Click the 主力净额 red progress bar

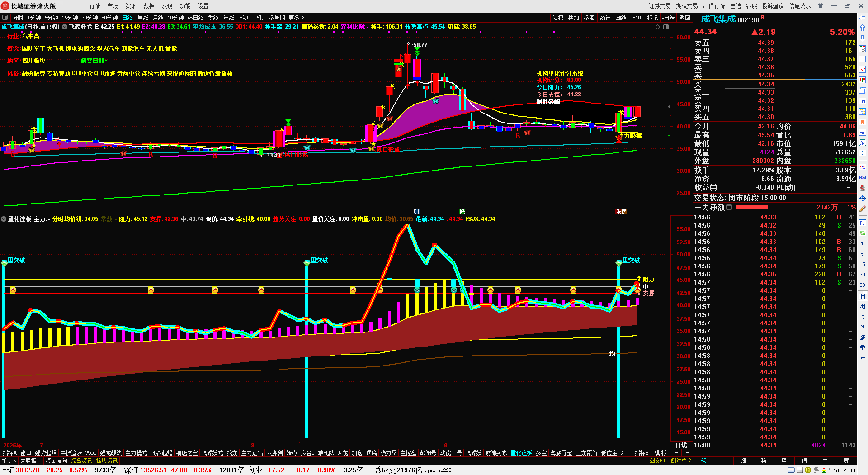click(751, 207)
